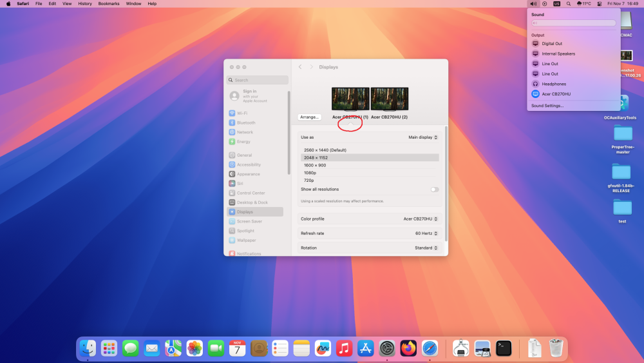Viewport: 644px width, 363px height.
Task: Open the Refresh rate 60 Hertz dropdown
Action: click(x=426, y=233)
